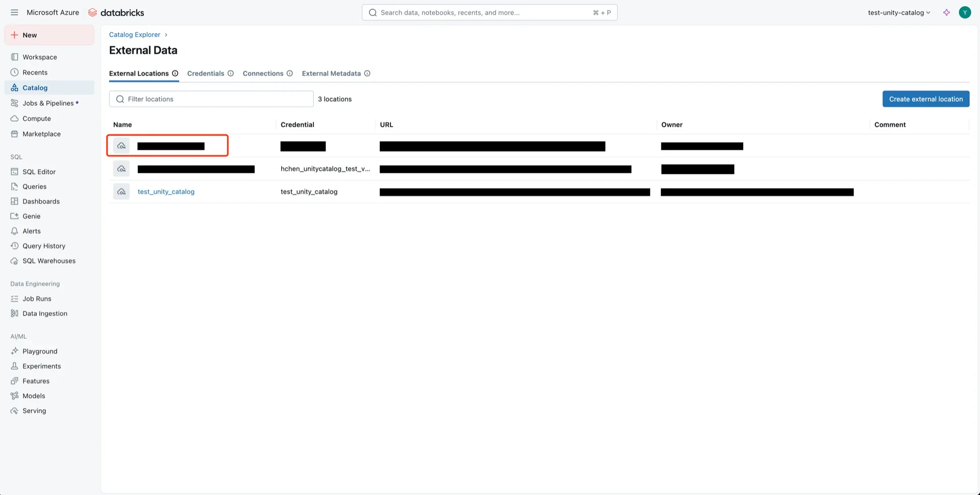Screen dimensions: 980x495
Task: Click the URL column header
Action: click(x=386, y=124)
